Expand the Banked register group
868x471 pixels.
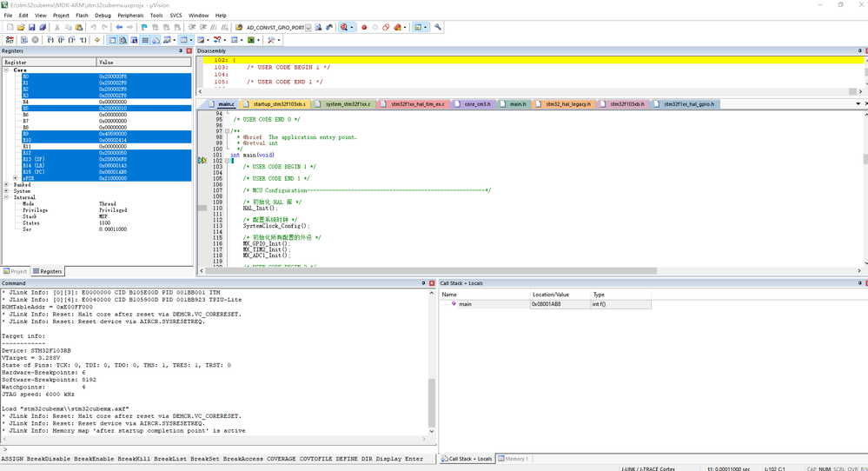(x=7, y=185)
